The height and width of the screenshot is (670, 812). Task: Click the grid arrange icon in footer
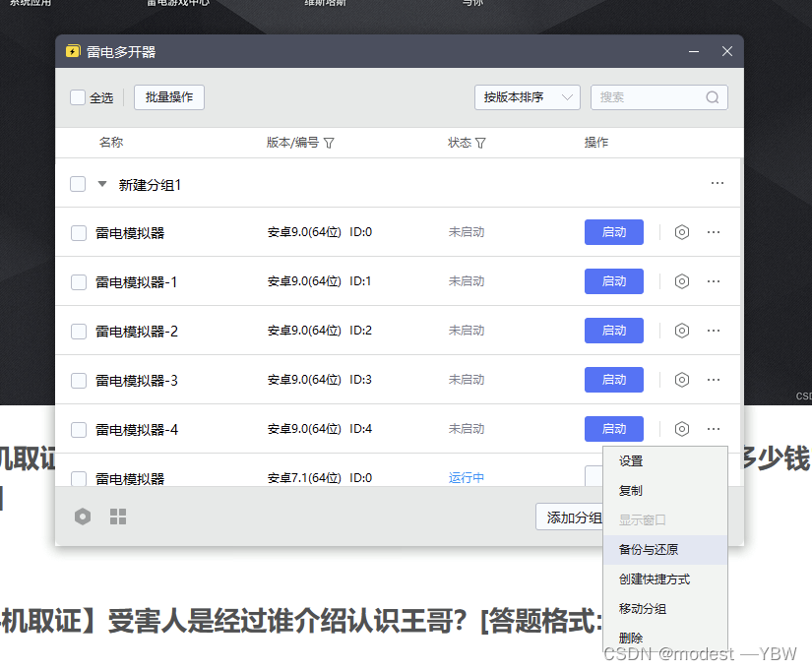(118, 517)
